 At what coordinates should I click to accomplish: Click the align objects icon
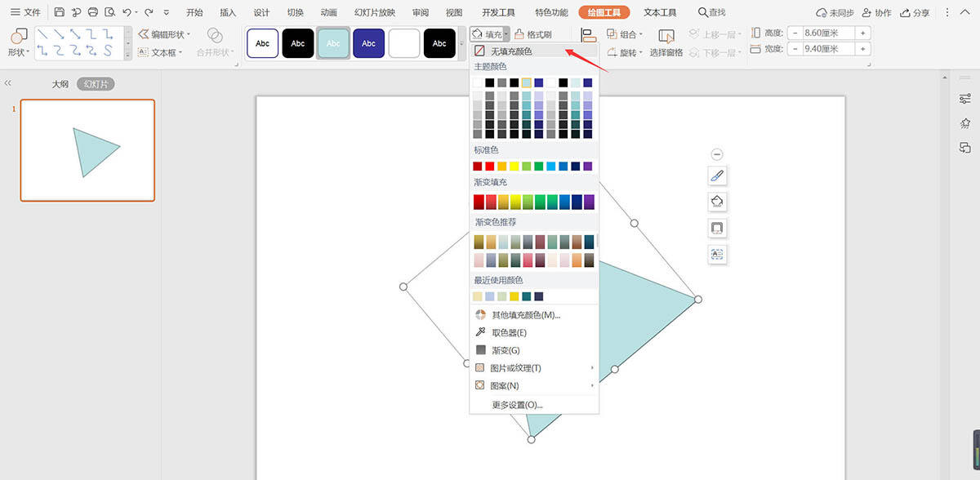pyautogui.click(x=589, y=34)
